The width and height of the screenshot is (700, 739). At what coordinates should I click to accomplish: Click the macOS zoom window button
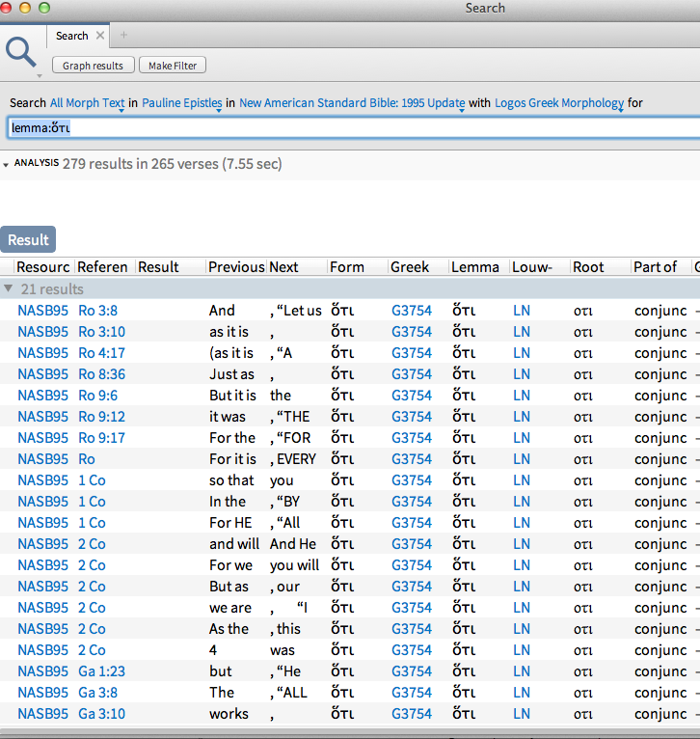[44, 8]
